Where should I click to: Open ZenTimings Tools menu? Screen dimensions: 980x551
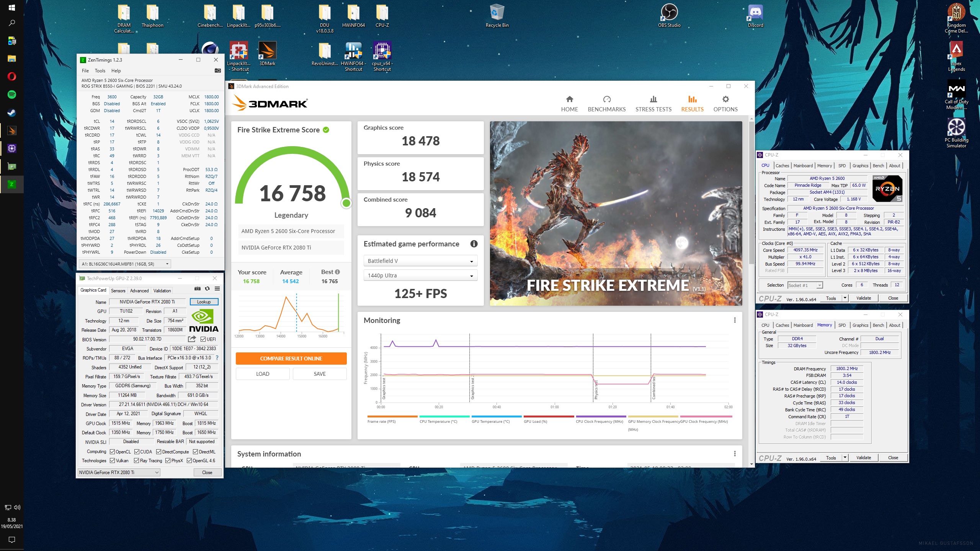click(100, 70)
